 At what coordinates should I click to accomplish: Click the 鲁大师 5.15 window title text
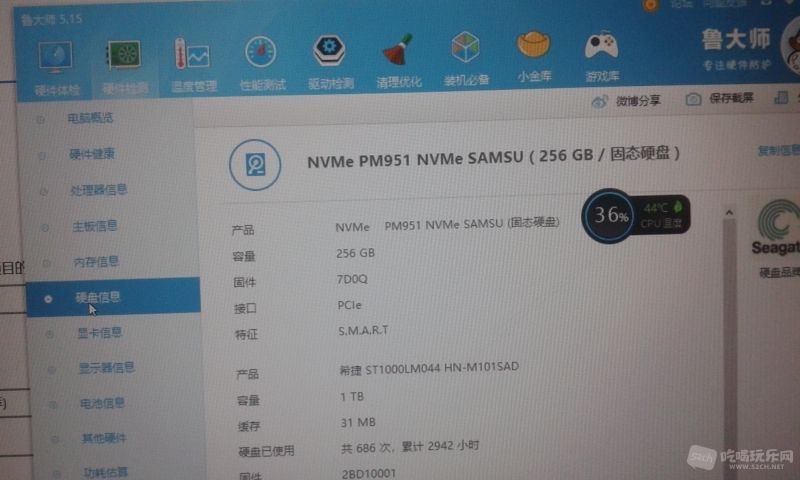tap(52, 19)
